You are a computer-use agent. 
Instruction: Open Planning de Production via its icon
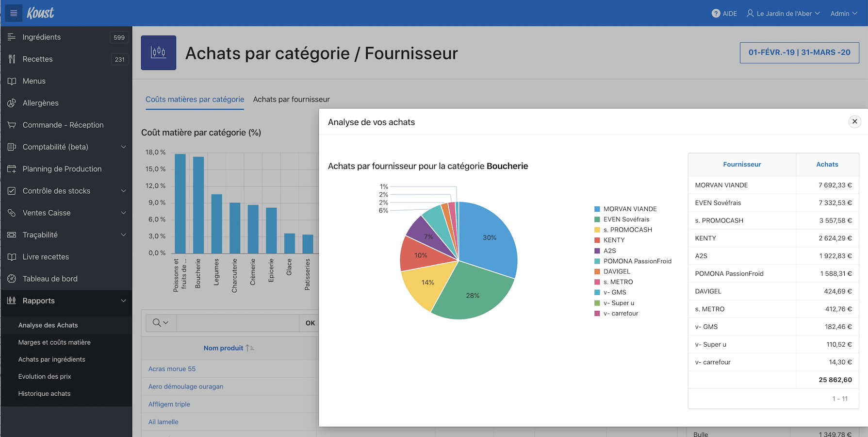11,168
